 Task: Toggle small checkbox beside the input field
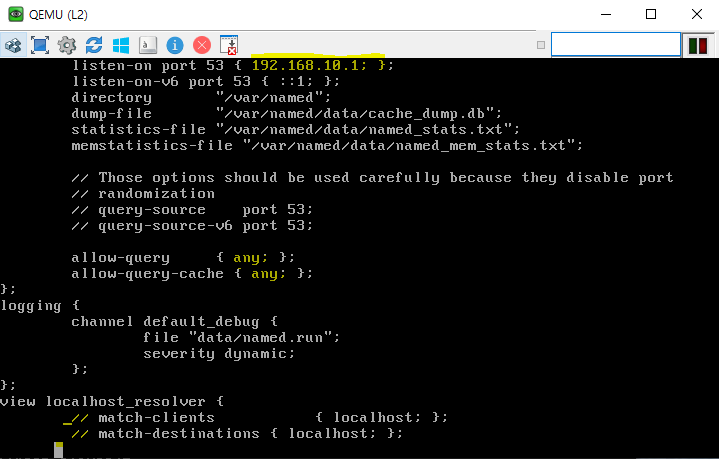pos(541,45)
